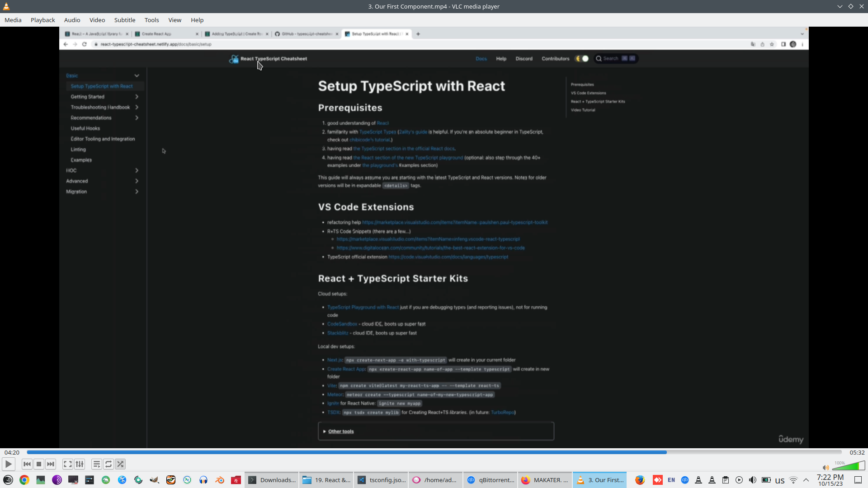Switch to qBittorrent taskbar window

[x=491, y=480]
